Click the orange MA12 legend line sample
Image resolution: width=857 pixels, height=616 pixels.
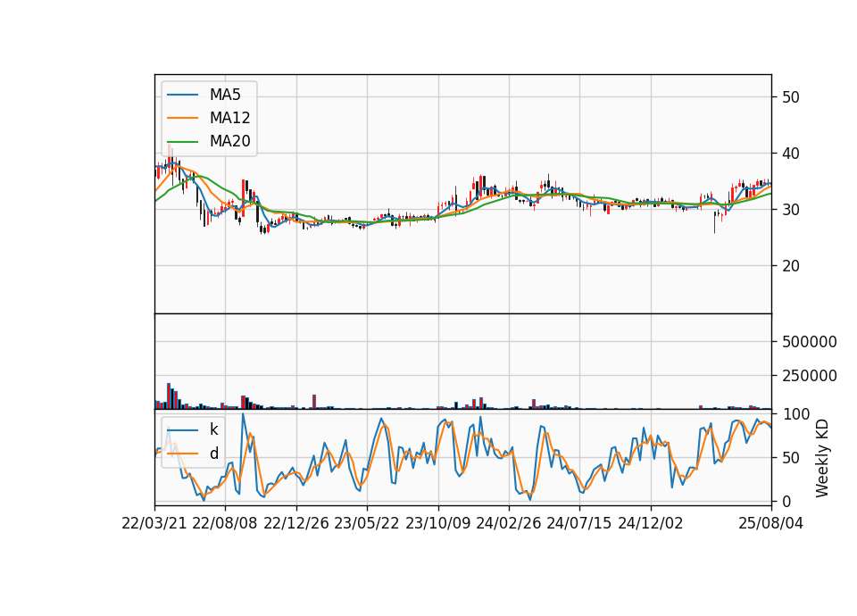pyautogui.click(x=182, y=118)
